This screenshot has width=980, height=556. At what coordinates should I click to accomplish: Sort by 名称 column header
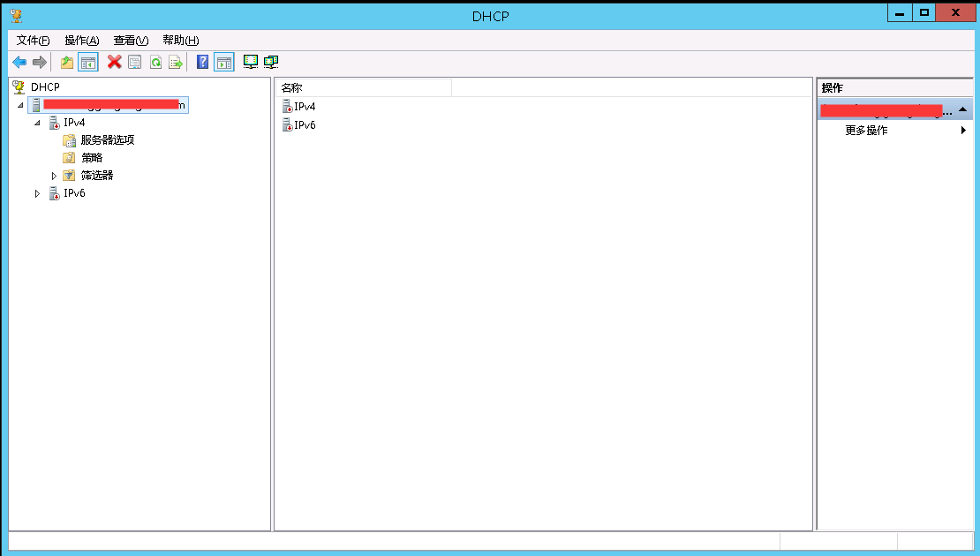point(363,88)
